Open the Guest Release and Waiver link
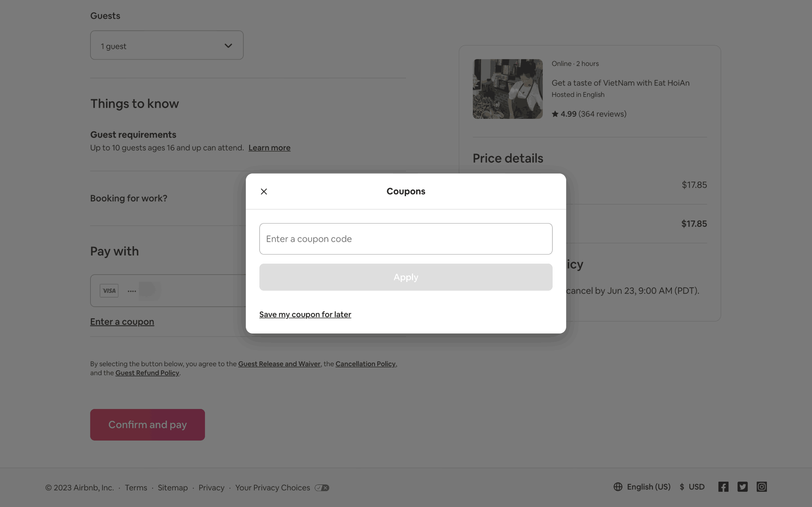Viewport: 812px width, 507px height. coord(279,364)
